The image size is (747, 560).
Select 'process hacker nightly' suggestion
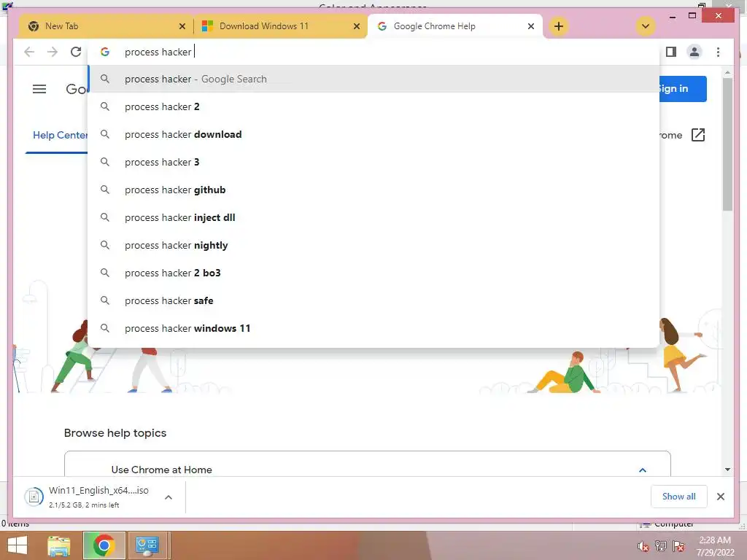coord(374,245)
